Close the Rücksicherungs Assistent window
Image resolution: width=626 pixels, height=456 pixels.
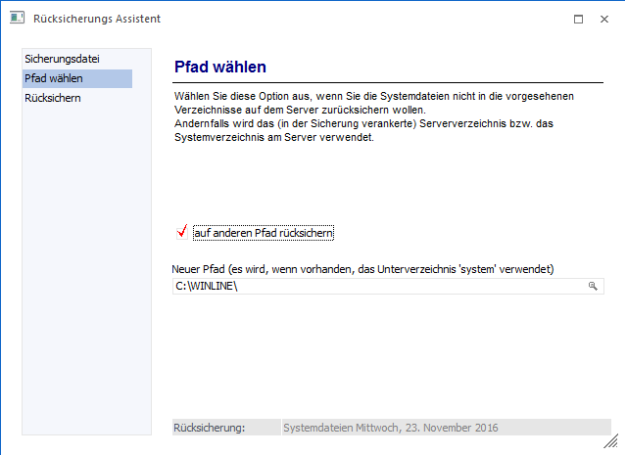tap(604, 19)
